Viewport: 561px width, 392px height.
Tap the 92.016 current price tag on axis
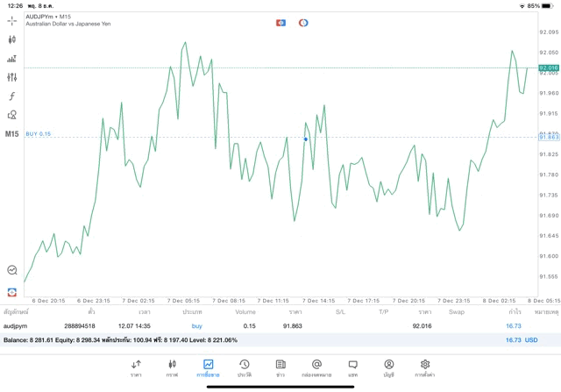[549, 68]
